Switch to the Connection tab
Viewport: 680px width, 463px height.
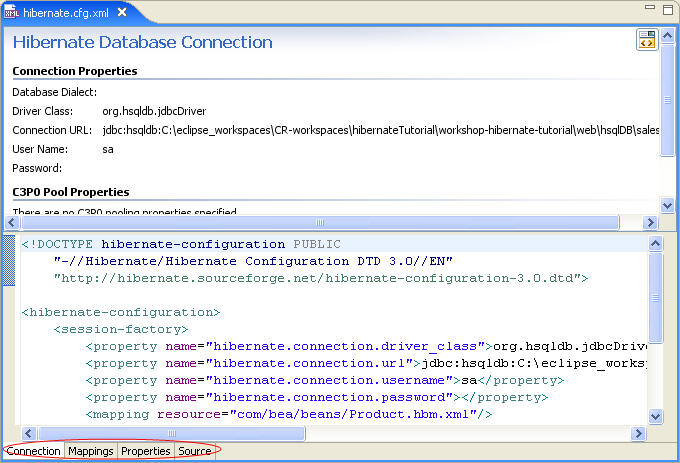pos(33,451)
